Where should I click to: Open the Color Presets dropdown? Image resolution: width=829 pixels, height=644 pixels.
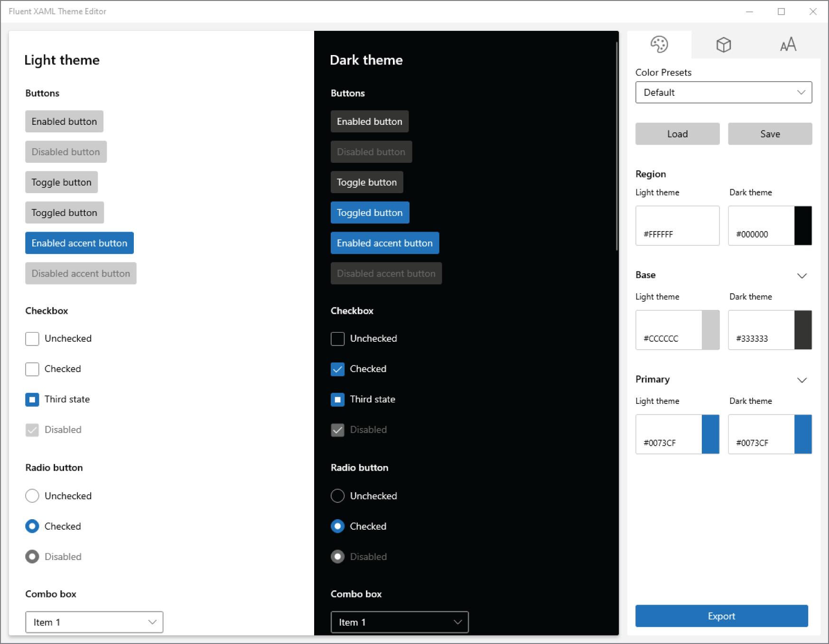click(723, 92)
